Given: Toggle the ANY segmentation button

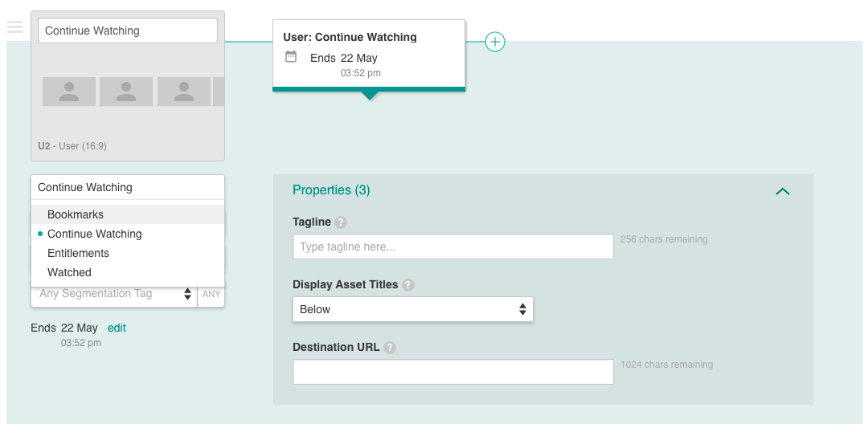Looking at the screenshot, I should 211,294.
